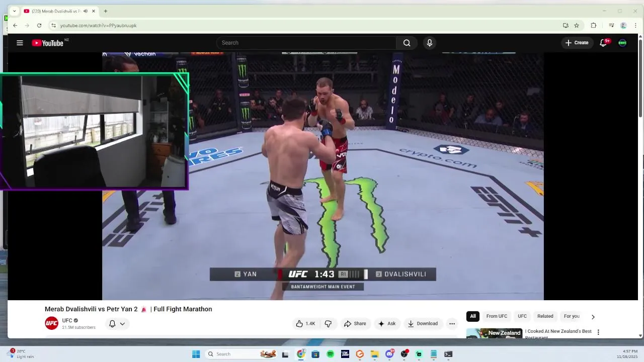View site information icon in address bar
The image size is (644, 362).
(x=53, y=25)
